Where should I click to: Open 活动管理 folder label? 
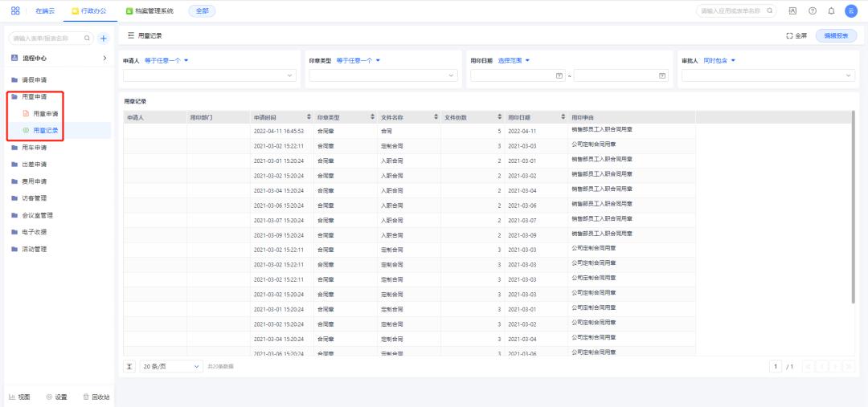[x=35, y=249]
